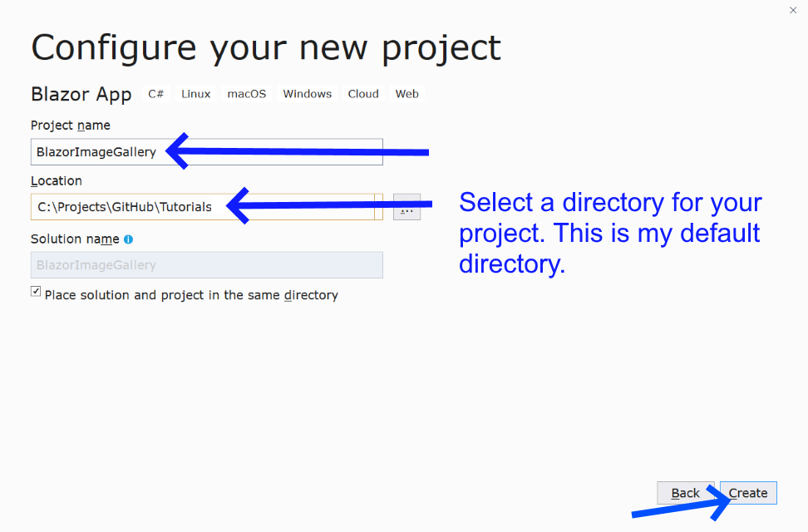Uncheck Place solution and project in same directory

pos(35,290)
